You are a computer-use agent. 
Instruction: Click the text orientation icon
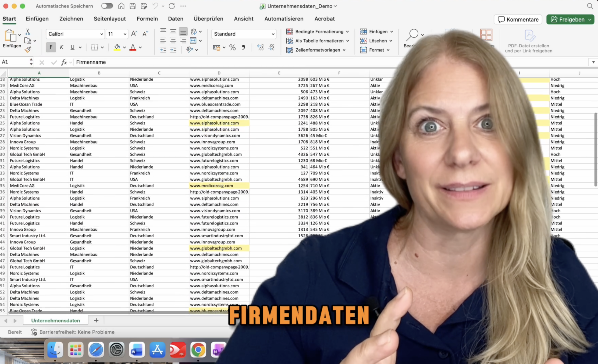pyautogui.click(x=189, y=50)
